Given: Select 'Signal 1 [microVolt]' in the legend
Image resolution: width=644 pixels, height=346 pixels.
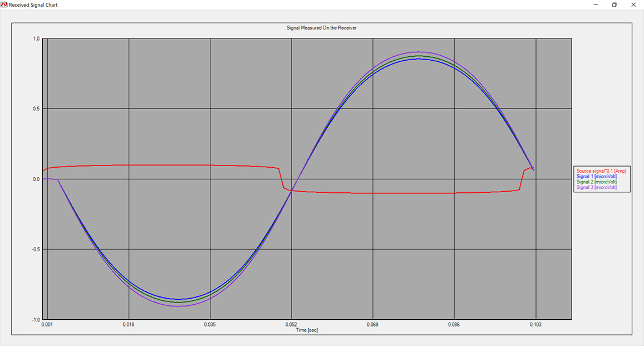Looking at the screenshot, I should tap(596, 177).
